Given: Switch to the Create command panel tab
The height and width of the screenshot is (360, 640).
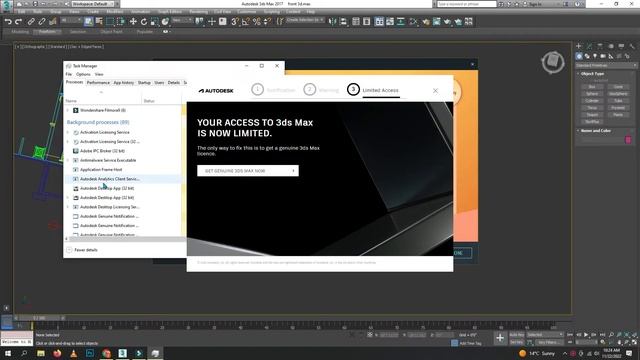Looking at the screenshot, I should [x=579, y=46].
